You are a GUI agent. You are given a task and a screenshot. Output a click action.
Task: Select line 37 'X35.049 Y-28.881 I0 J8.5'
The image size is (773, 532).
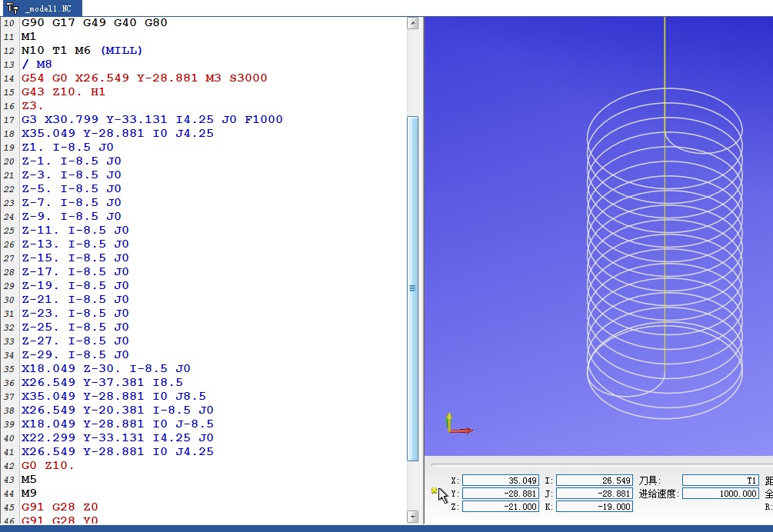tap(114, 396)
